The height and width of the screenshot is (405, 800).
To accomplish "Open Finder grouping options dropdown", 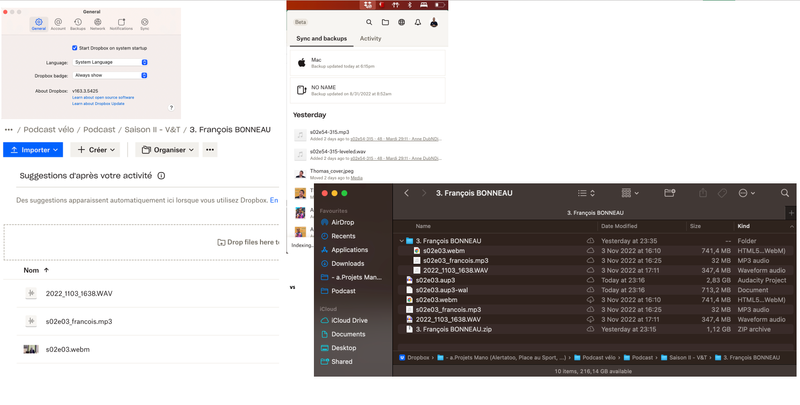I will tap(630, 193).
